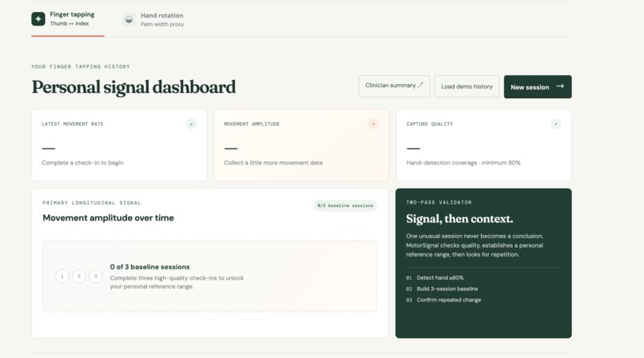The width and height of the screenshot is (644, 358).
Task: Click the 'Thumb ↔ index' subtitle
Action: (x=70, y=24)
